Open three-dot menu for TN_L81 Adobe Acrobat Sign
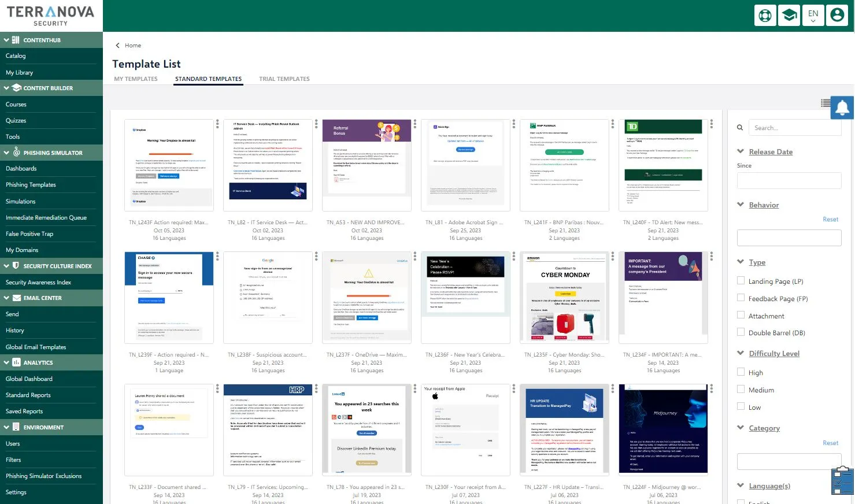 pos(514,124)
